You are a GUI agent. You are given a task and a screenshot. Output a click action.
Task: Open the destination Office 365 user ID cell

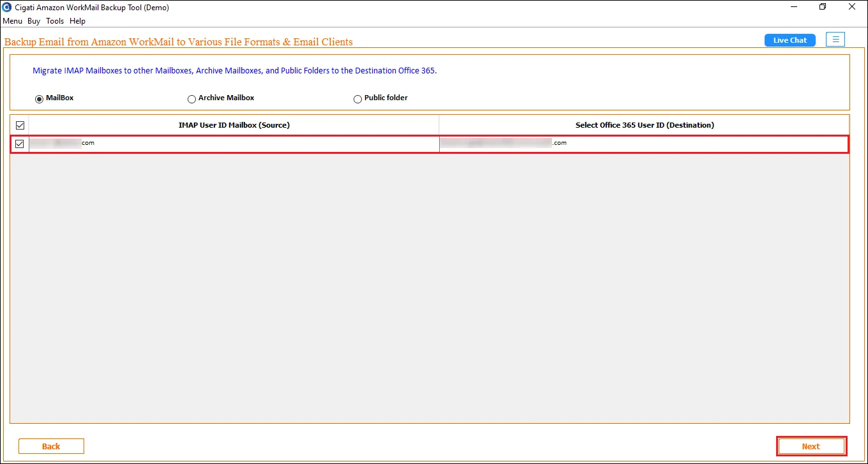coord(644,144)
